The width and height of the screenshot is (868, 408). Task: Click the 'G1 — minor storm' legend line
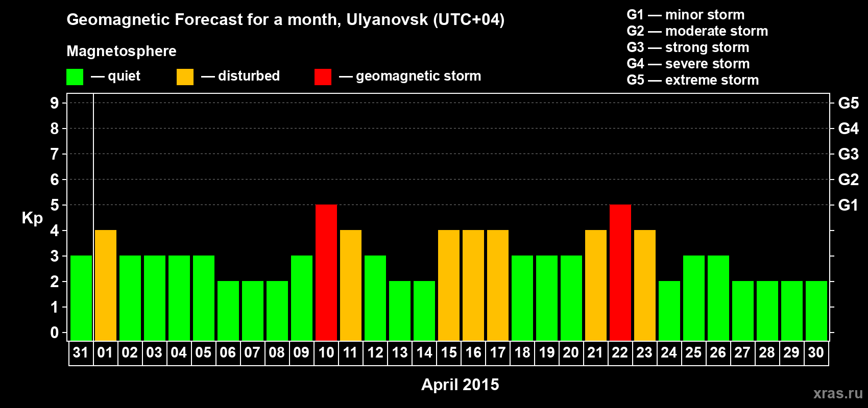(686, 15)
